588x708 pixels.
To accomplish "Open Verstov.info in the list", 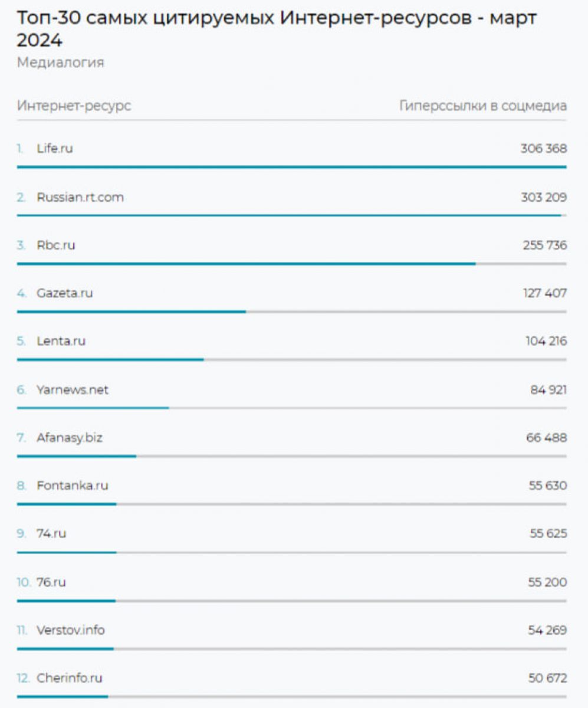I will click(x=71, y=630).
